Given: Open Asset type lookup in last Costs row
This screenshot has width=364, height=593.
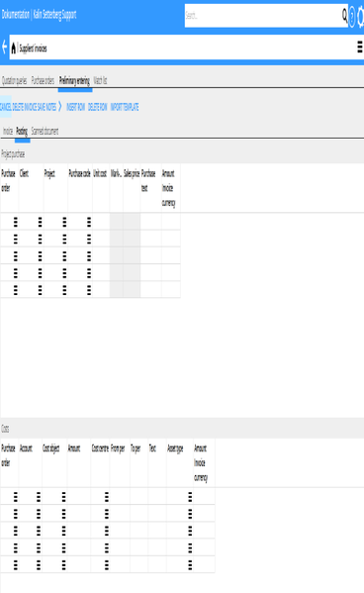Looking at the screenshot, I should [190, 565].
